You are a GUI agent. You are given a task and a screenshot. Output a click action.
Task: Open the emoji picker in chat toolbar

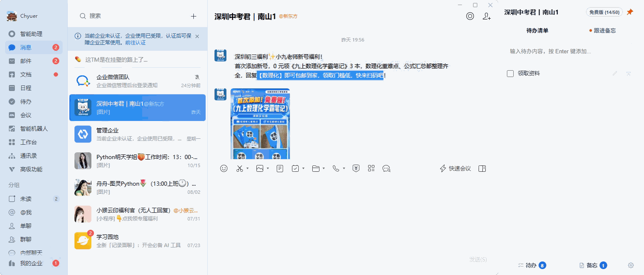click(x=224, y=168)
